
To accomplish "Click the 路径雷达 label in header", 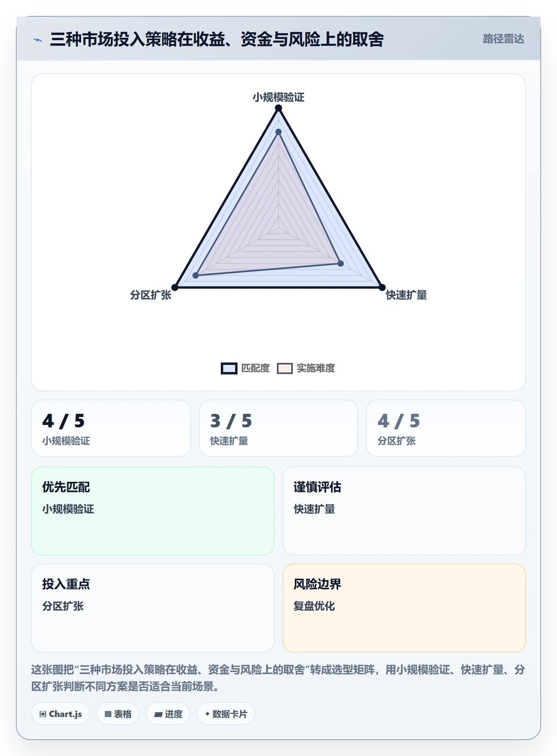I will pyautogui.click(x=503, y=39).
